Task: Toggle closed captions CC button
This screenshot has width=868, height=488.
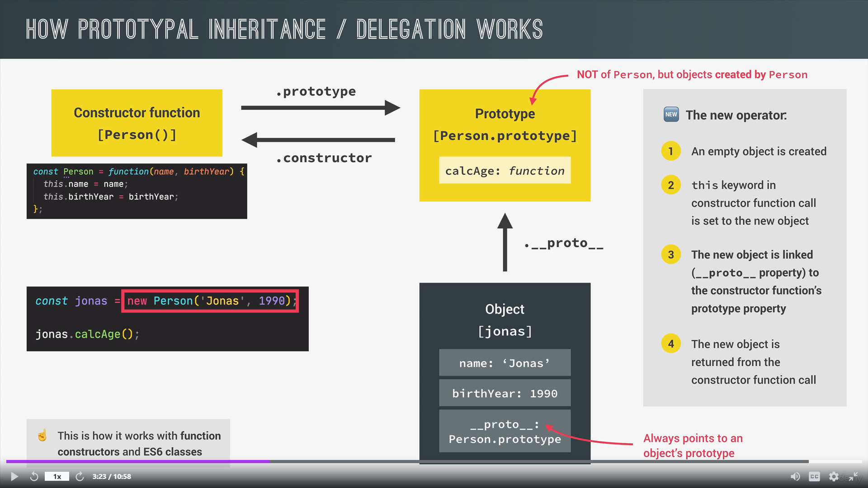Action: tap(814, 477)
